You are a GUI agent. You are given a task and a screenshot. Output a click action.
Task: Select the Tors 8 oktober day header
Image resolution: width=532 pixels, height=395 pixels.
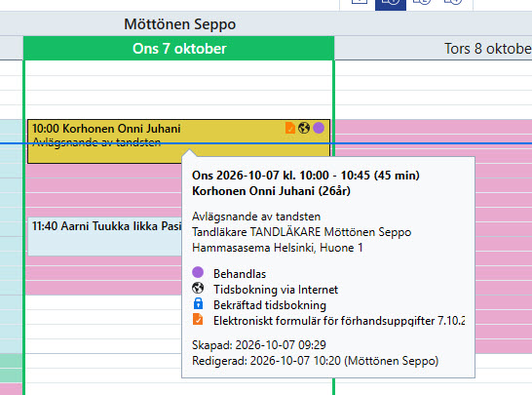[434, 49]
